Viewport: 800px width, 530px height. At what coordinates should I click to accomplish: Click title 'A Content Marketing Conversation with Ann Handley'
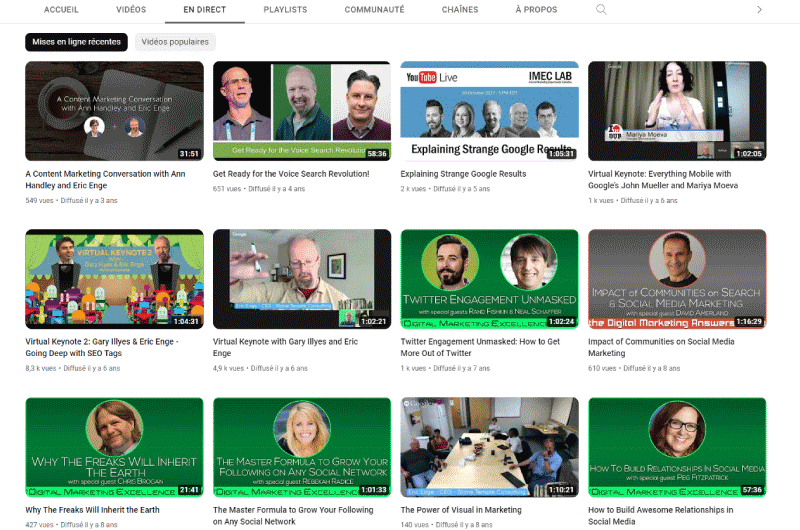click(x=105, y=180)
